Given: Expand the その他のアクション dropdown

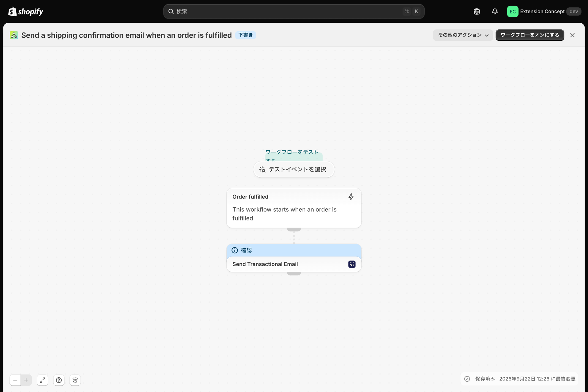Looking at the screenshot, I should [x=463, y=35].
